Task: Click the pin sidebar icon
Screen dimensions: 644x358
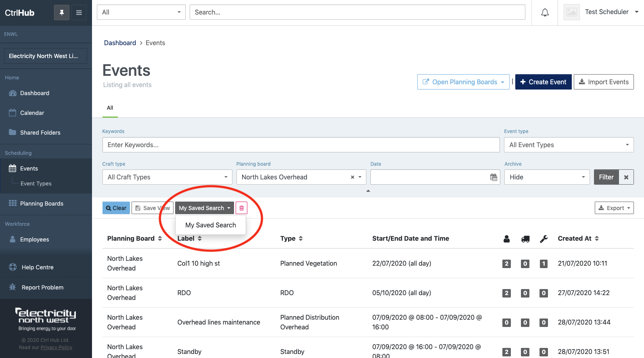Action: 62,13
